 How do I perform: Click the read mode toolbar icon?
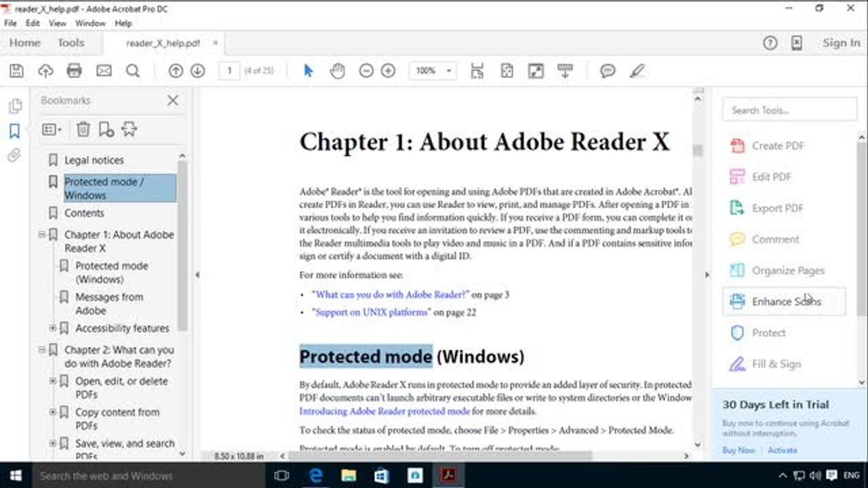565,70
